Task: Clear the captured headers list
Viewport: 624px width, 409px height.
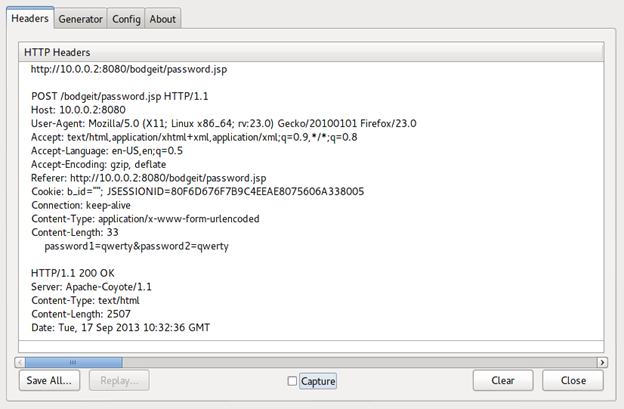Action: click(x=503, y=381)
